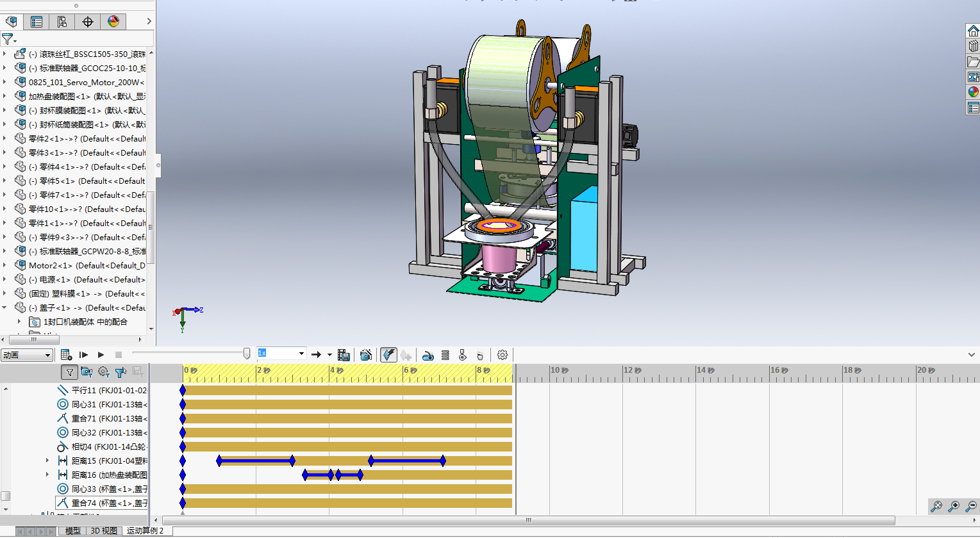Open the SOLIDWORKS Resources home pane
The height and width of the screenshot is (538, 980).
click(x=973, y=31)
